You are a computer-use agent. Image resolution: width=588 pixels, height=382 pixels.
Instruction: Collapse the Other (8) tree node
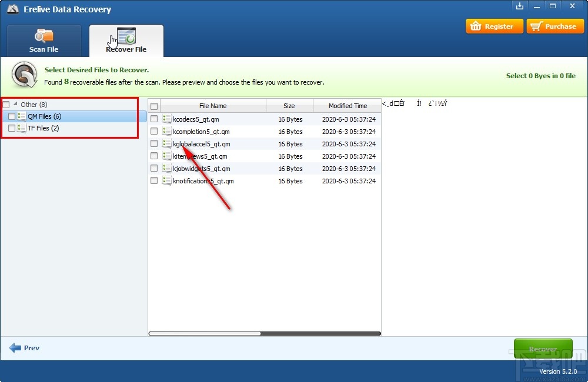click(15, 104)
